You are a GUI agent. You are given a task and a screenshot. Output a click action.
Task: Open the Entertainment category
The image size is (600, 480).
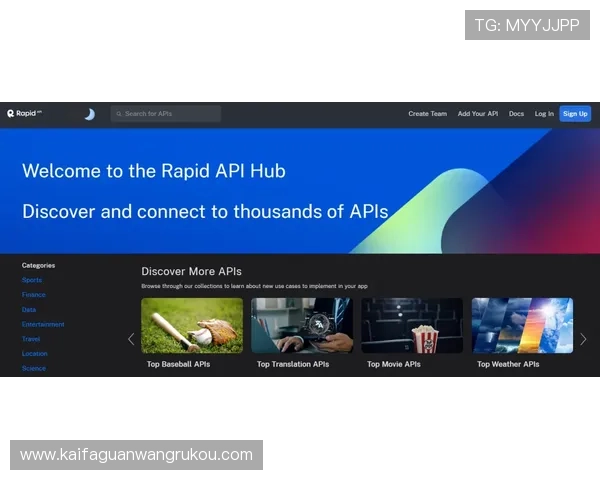coord(43,324)
